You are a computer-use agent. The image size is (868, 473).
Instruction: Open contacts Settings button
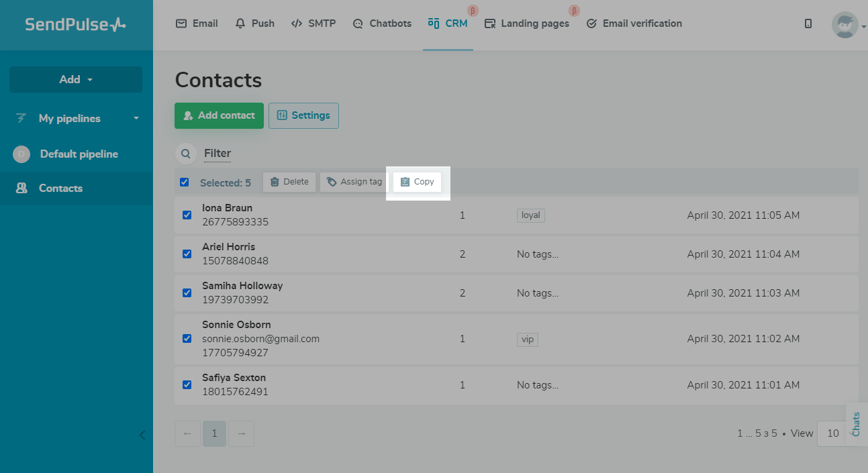click(303, 115)
